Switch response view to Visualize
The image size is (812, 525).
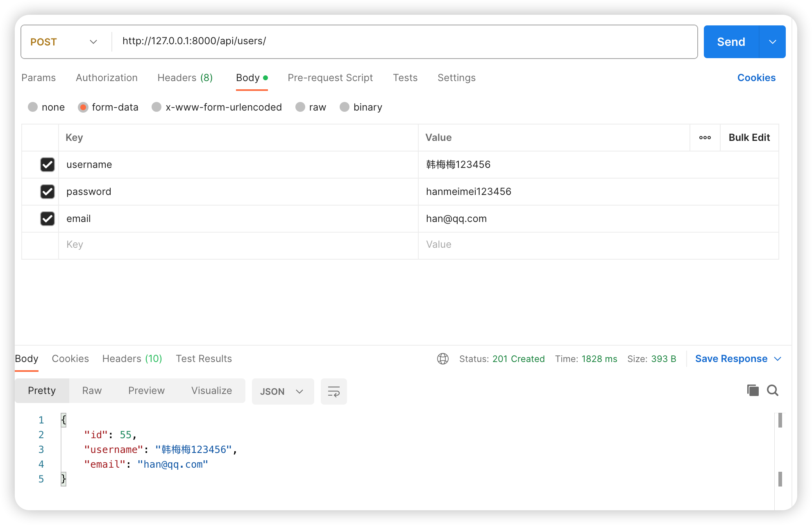211,391
